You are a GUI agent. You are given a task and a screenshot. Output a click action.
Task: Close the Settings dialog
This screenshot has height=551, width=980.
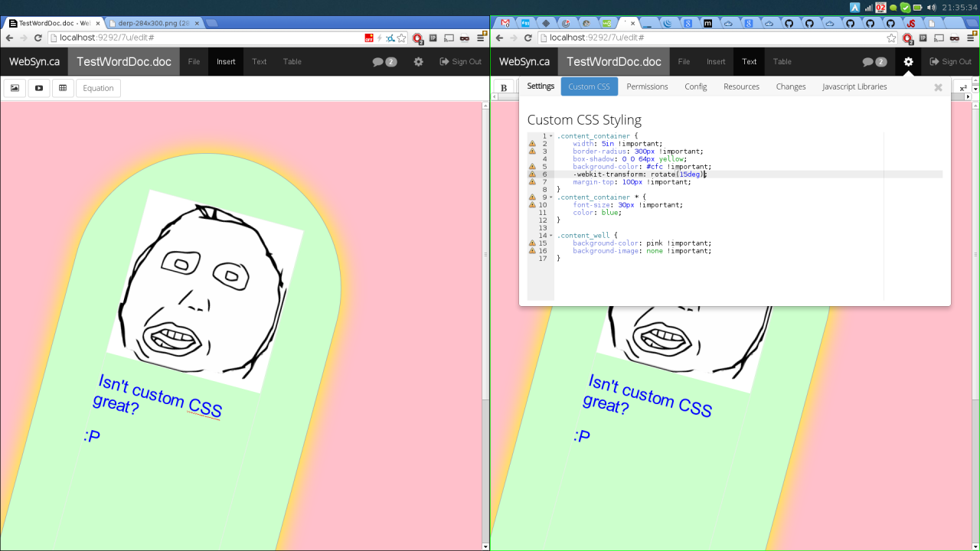(938, 87)
